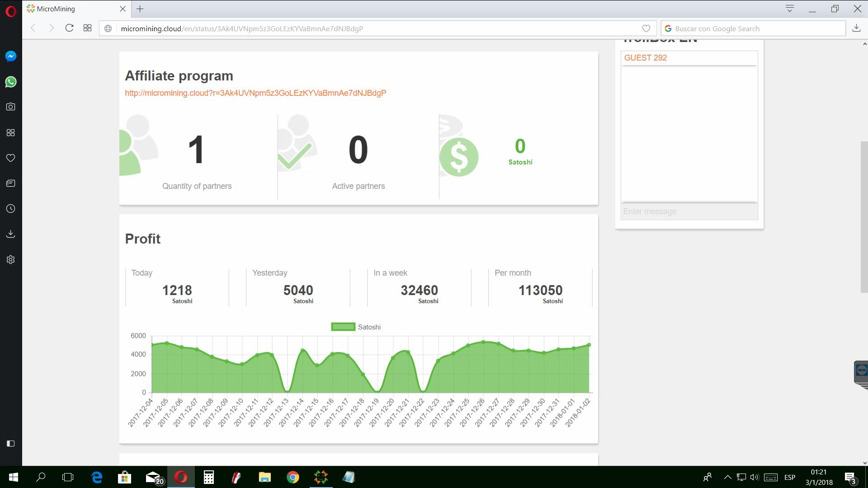This screenshot has height=488, width=868.
Task: Open Messenger in Opera sidebar
Action: click(11, 56)
